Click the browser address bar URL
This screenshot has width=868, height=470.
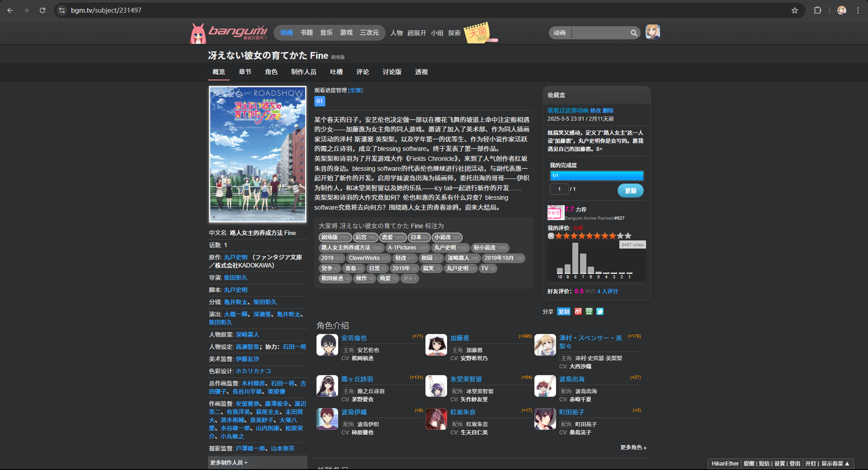[106, 10]
